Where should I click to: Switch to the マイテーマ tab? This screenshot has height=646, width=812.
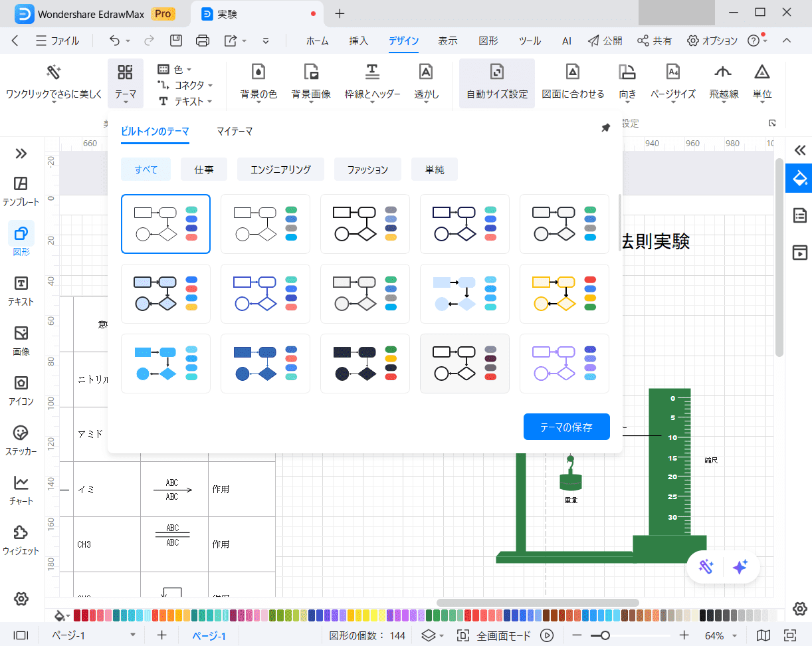pyautogui.click(x=235, y=132)
